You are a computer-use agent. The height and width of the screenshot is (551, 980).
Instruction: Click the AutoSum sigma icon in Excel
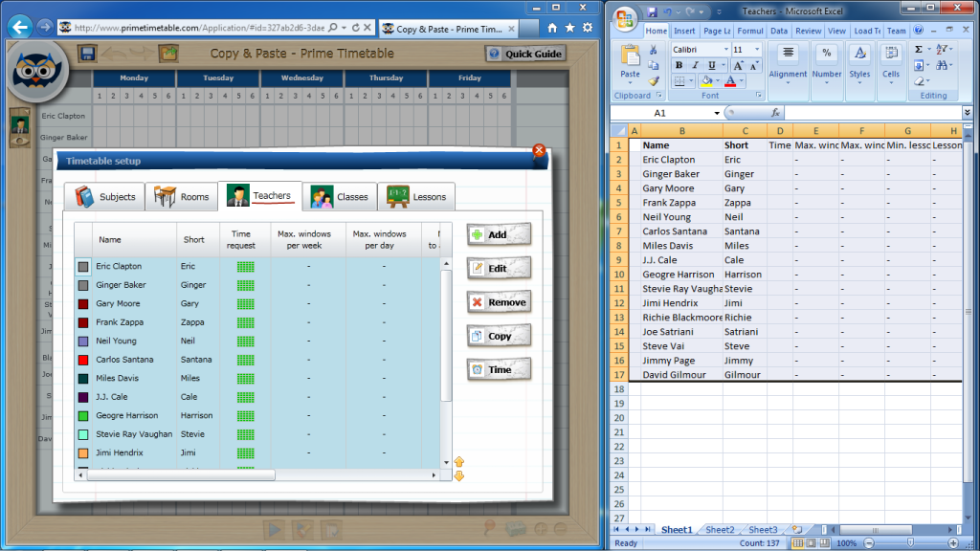[919, 50]
